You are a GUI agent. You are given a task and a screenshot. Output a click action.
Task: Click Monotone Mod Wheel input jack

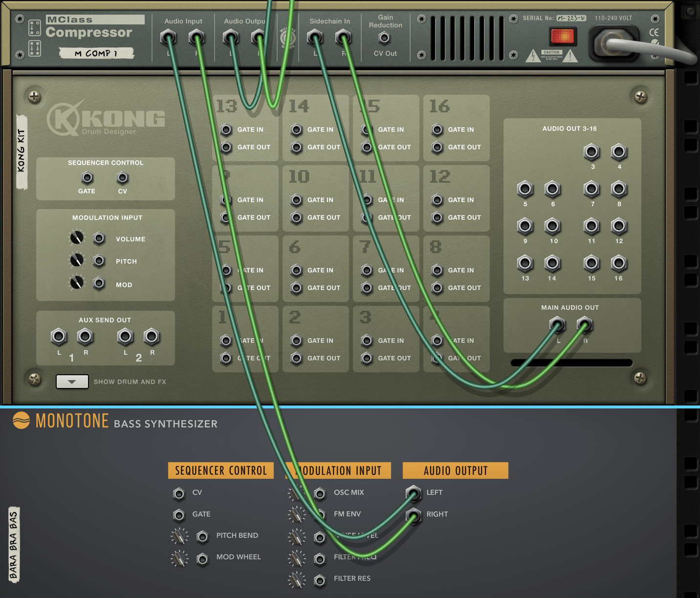pos(202,558)
